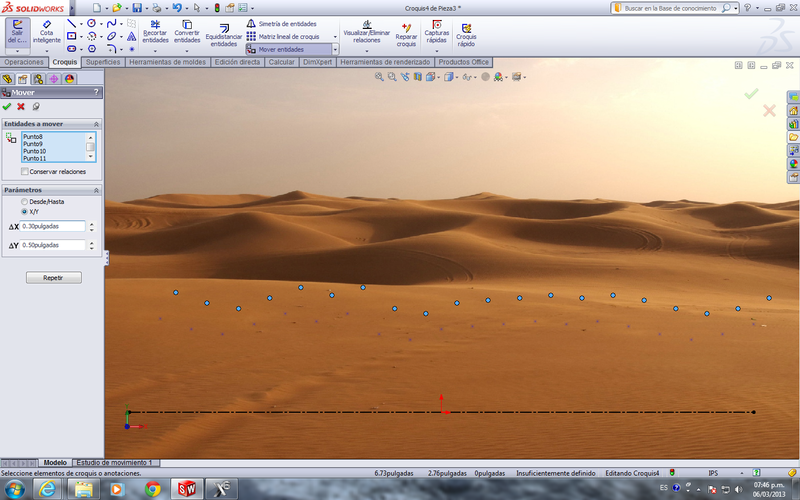
Task: Open the Mover entidades dropdown arrow
Action: coord(335,49)
